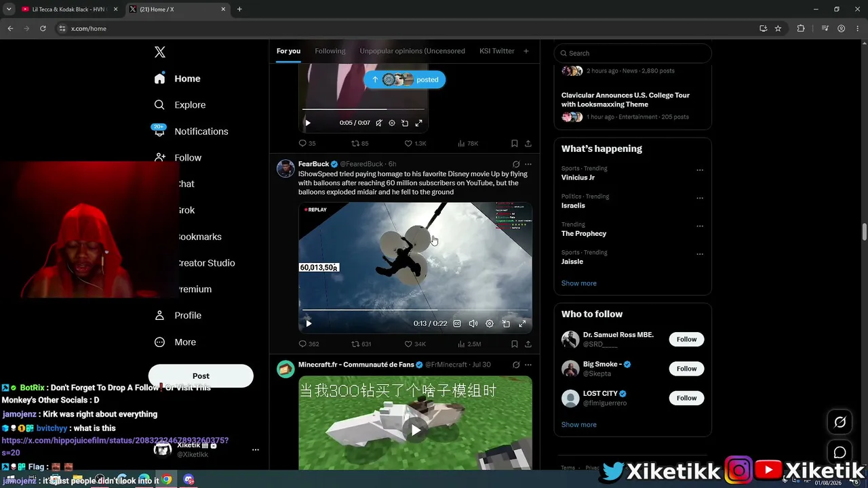Follow LOST CITY
Viewport: 868px width, 488px height.
pyautogui.click(x=686, y=398)
